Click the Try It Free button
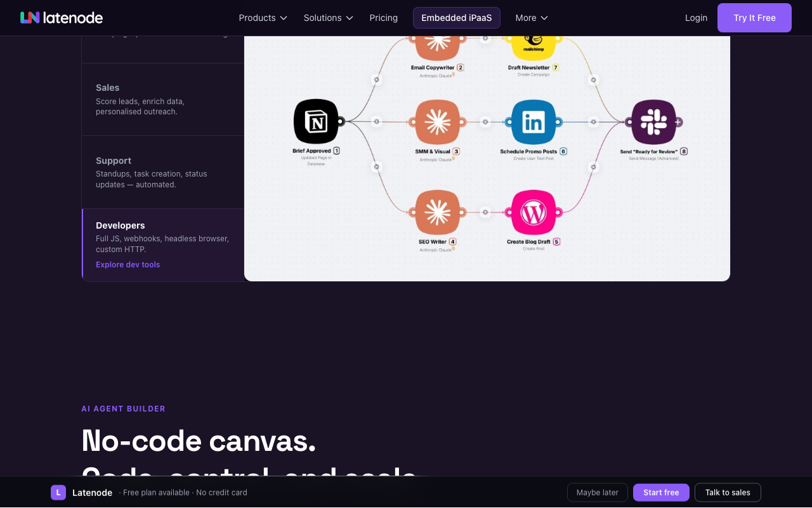The height and width of the screenshot is (508, 812). tap(754, 18)
